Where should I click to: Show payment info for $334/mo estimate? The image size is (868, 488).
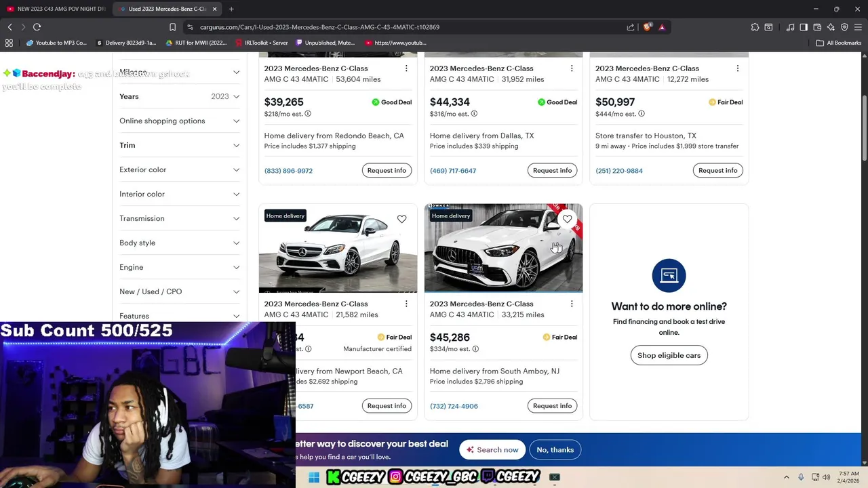click(x=475, y=349)
